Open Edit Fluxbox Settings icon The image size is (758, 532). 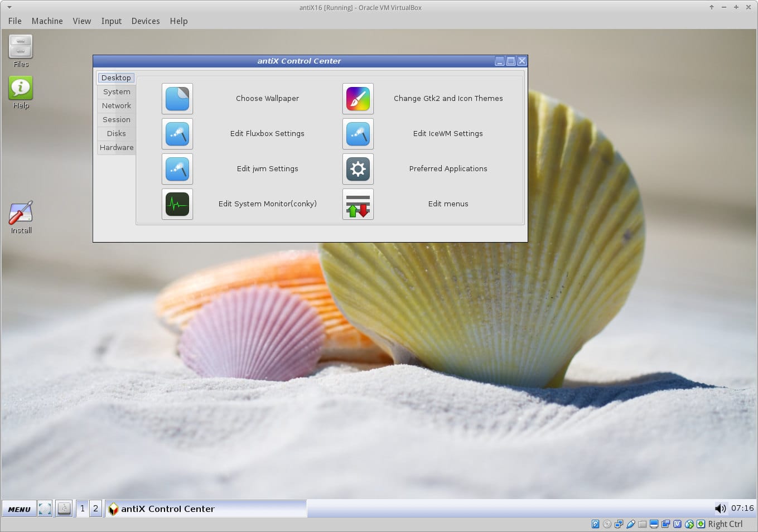click(x=177, y=134)
